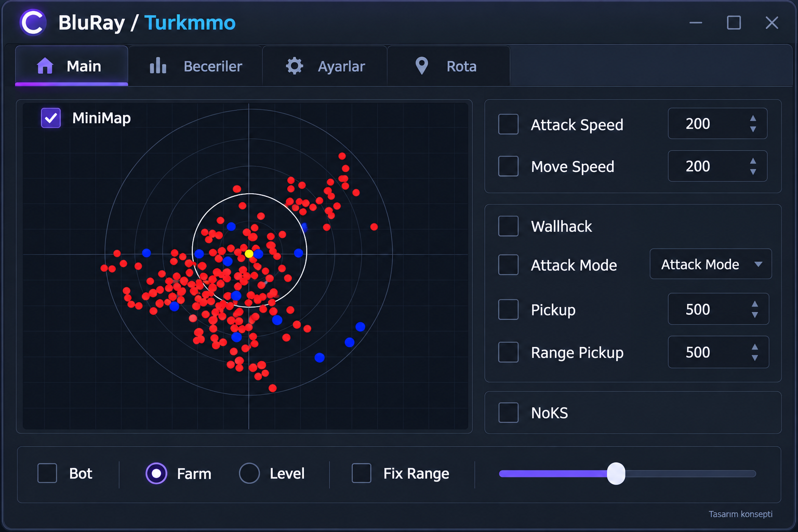798x532 pixels.
Task: Click the Tasarım konsepti footer text
Action: coord(740,514)
